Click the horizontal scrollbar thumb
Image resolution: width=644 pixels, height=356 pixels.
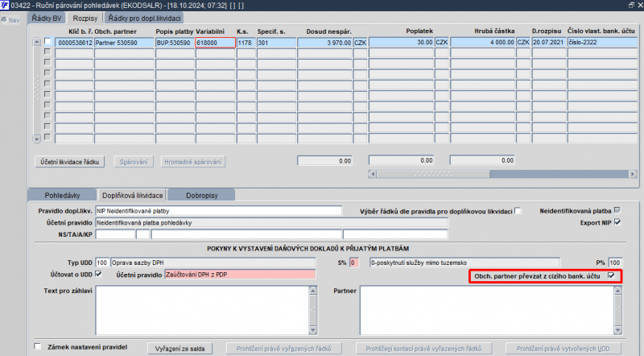tap(433, 174)
